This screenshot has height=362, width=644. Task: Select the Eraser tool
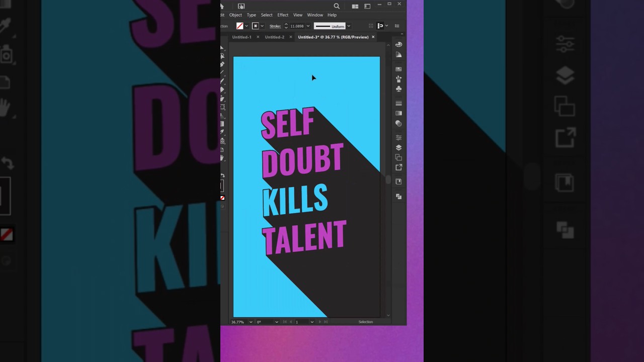click(222, 89)
